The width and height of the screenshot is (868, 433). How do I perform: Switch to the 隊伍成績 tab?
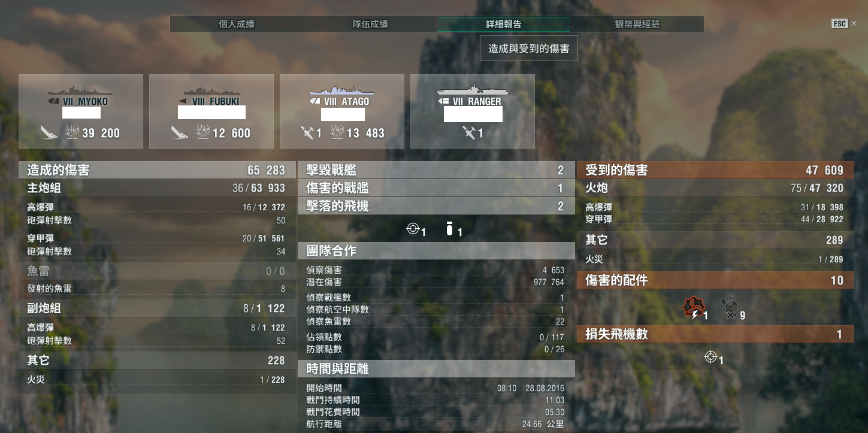(370, 25)
